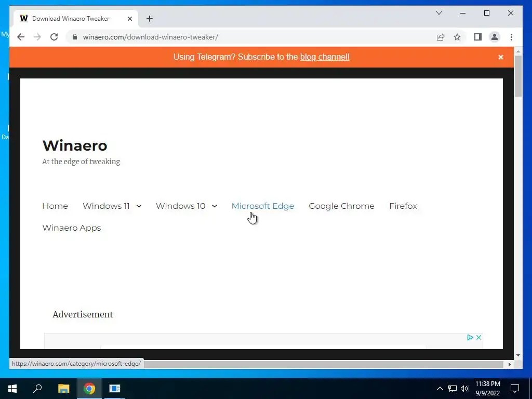The height and width of the screenshot is (399, 532).
Task: Open File Explorer from taskbar
Action: click(x=63, y=389)
